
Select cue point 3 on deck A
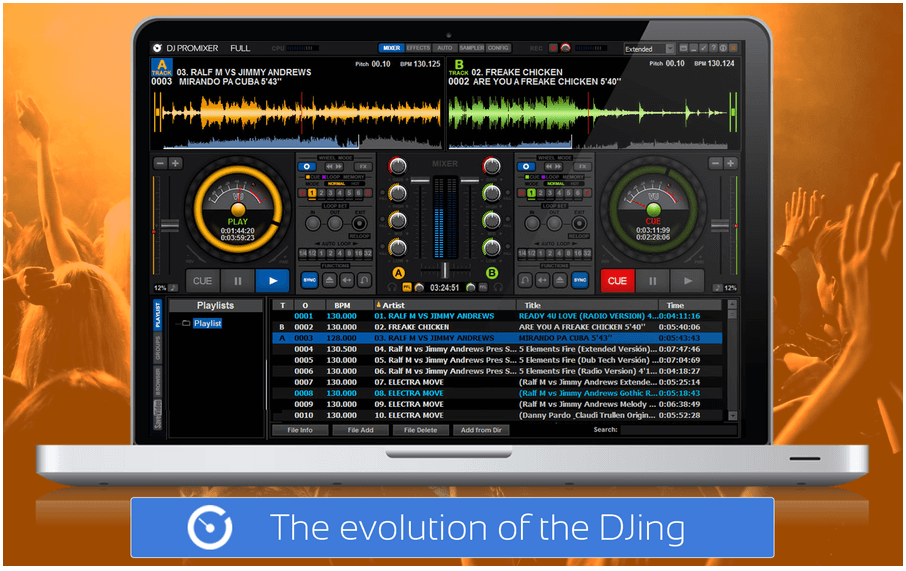(331, 193)
